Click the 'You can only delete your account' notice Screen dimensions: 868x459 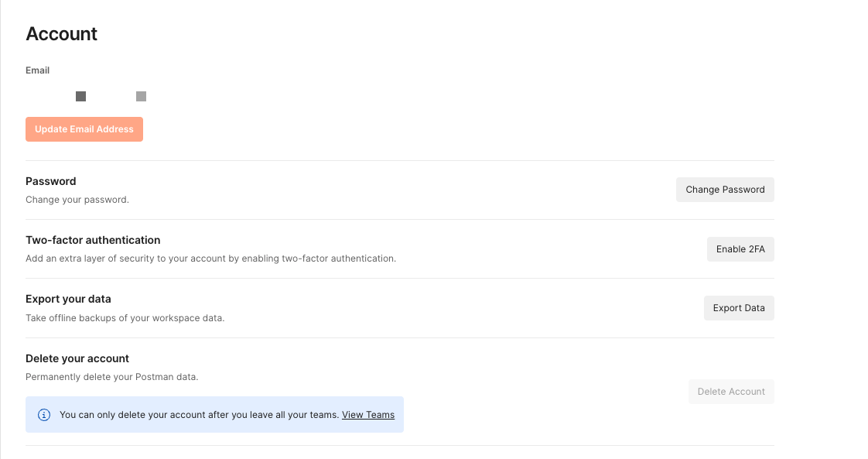(x=214, y=415)
